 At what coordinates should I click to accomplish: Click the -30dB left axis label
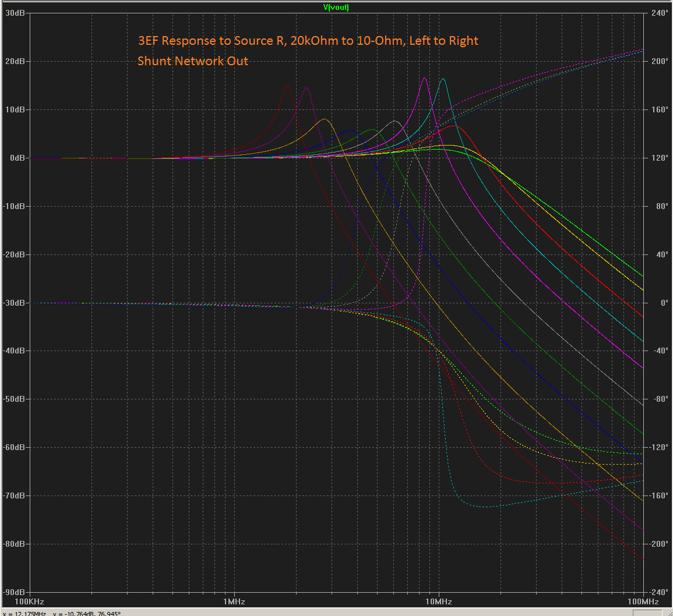14,303
